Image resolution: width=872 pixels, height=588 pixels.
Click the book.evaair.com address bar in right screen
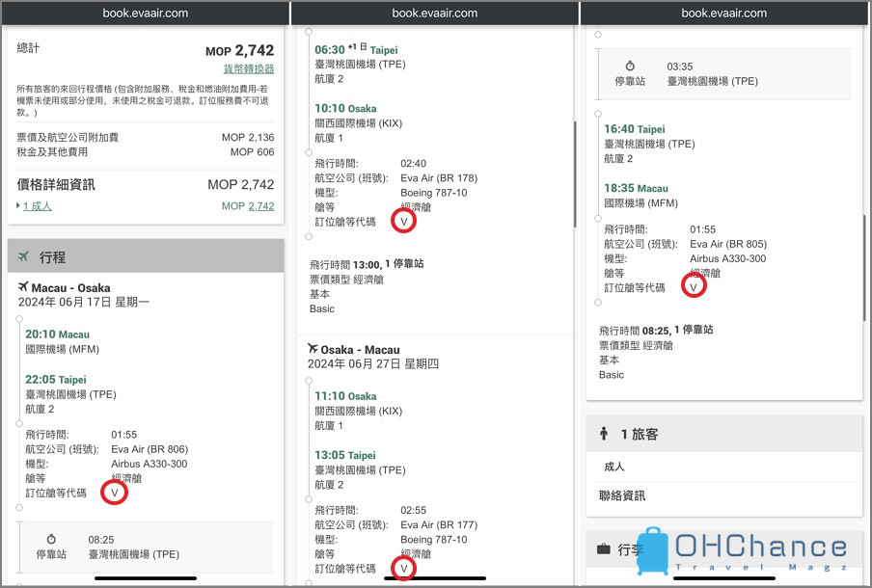pyautogui.click(x=724, y=13)
